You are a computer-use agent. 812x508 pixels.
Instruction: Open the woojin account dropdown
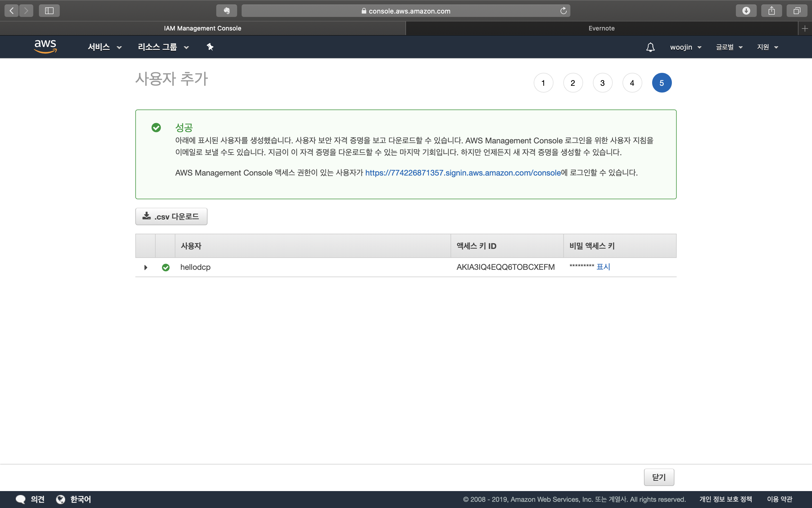(x=685, y=47)
